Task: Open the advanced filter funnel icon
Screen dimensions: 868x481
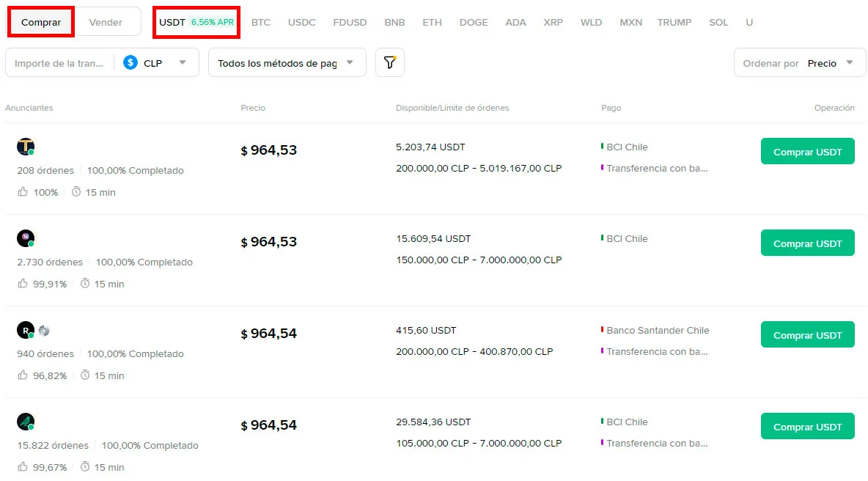Action: (x=390, y=62)
